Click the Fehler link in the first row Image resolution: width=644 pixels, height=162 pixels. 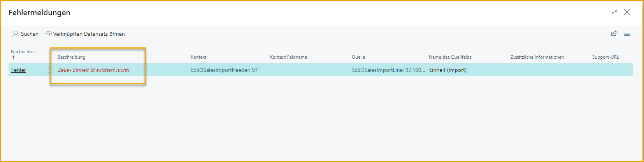[x=19, y=70]
